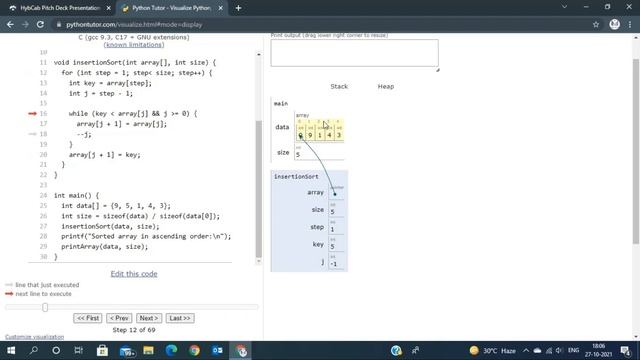Open the Chrome three-dot menu
The height and width of the screenshot is (360, 640).
(x=630, y=24)
